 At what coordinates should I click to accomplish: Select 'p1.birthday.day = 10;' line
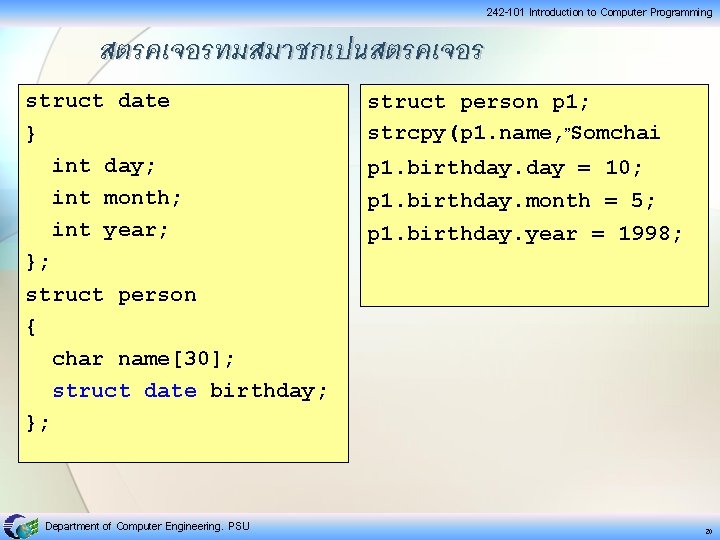pos(504,168)
